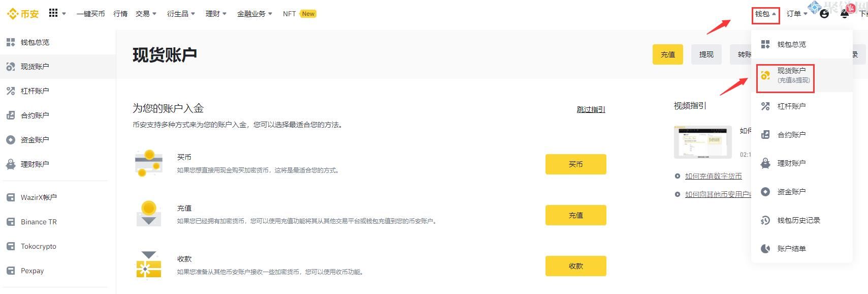Click the Binance 币安 logo
Image resolution: width=868 pixels, height=294 pixels.
click(x=23, y=14)
